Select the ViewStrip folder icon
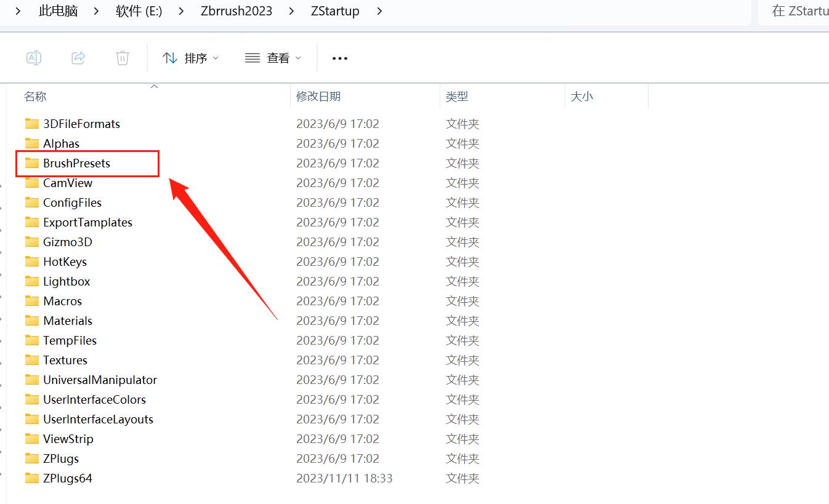The width and height of the screenshot is (829, 504). click(32, 439)
